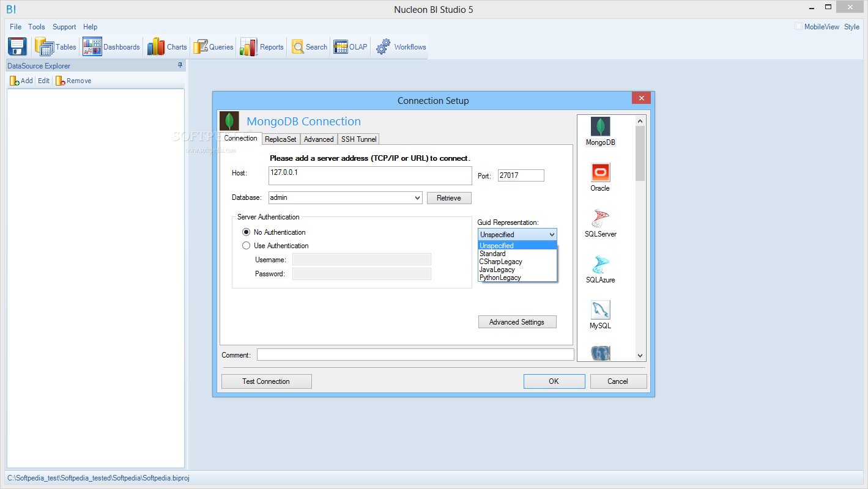Open the Queries section
868x489 pixels.
213,47
